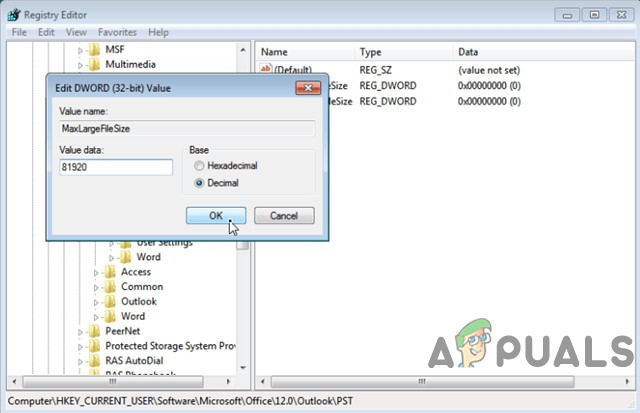The height and width of the screenshot is (413, 640).
Task: Click the Word folder icon below Outlook
Action: (110, 316)
